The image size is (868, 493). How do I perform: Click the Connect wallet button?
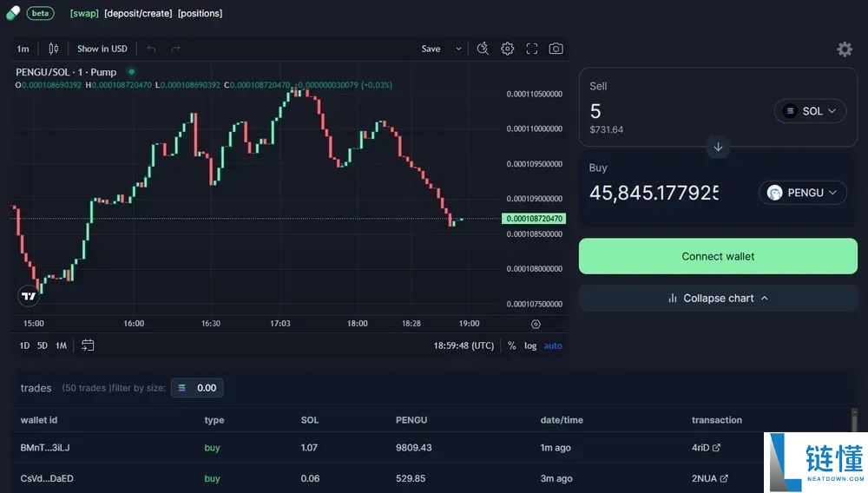[x=718, y=256]
